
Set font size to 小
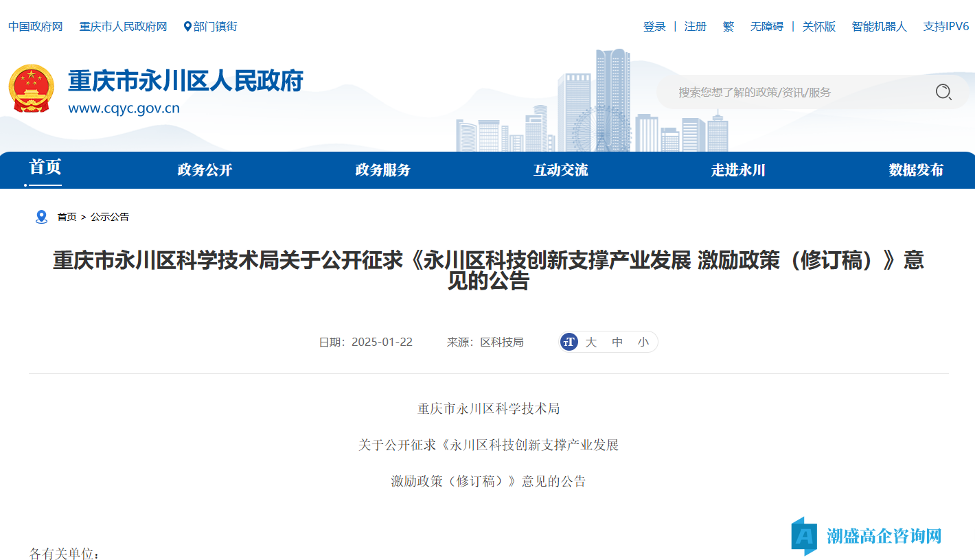click(643, 342)
